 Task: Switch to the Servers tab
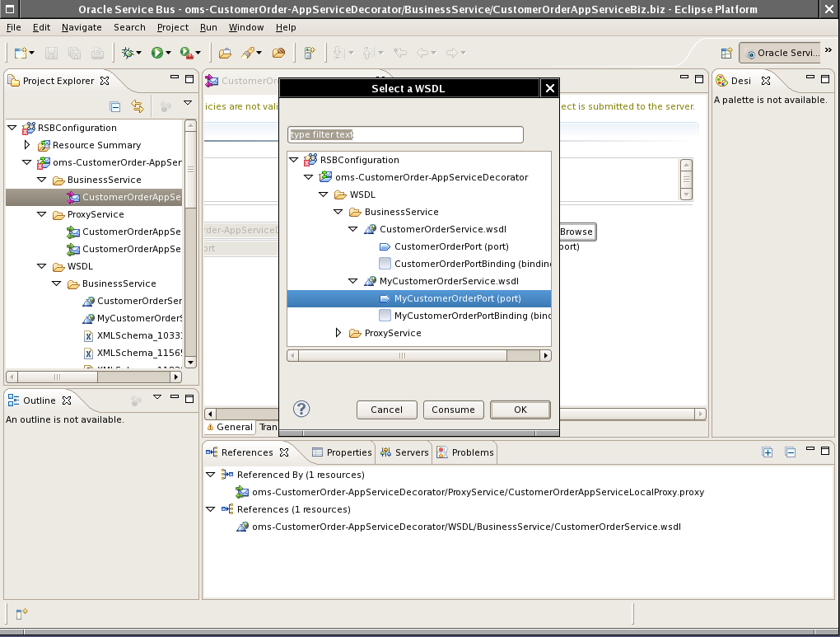click(x=404, y=452)
